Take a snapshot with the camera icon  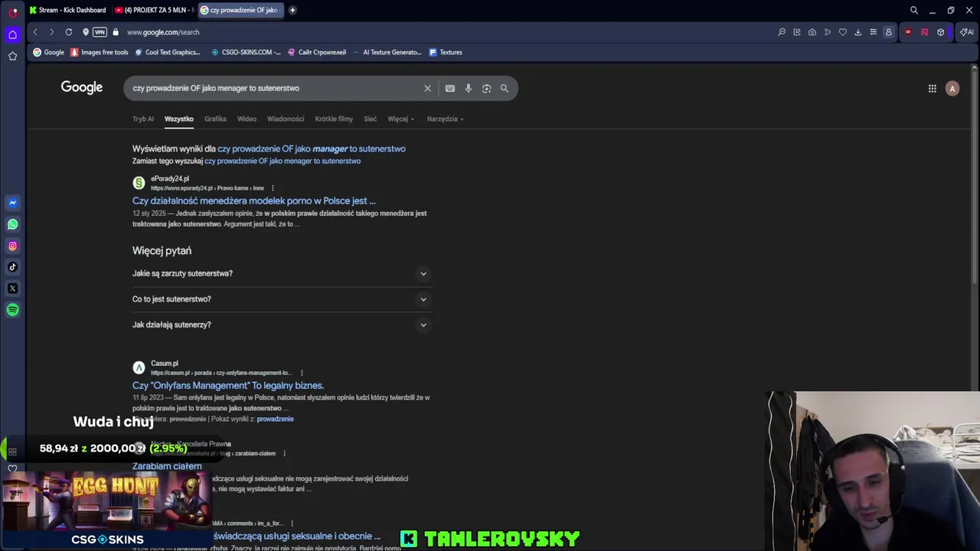point(812,32)
